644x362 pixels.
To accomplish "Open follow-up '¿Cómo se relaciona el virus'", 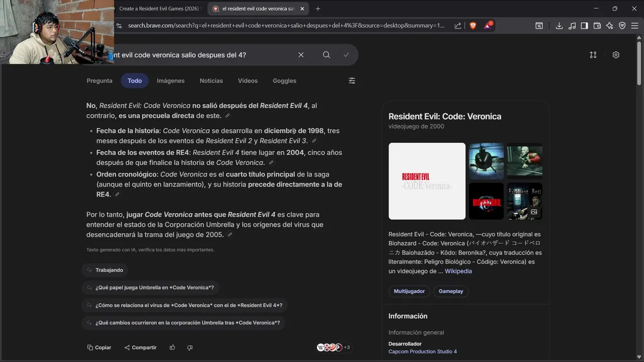I will (x=184, y=305).
